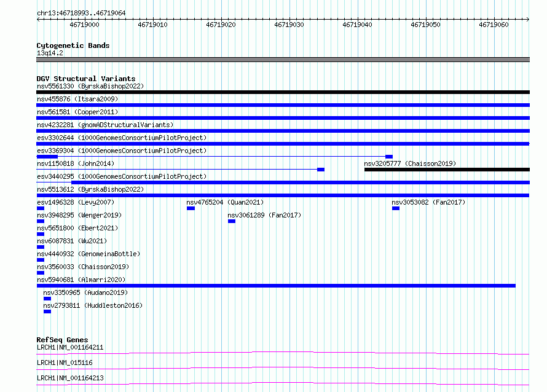Screen dimensions: 547x392
Task: Click small blue block under nsv3350965
Action: [x=47, y=299]
